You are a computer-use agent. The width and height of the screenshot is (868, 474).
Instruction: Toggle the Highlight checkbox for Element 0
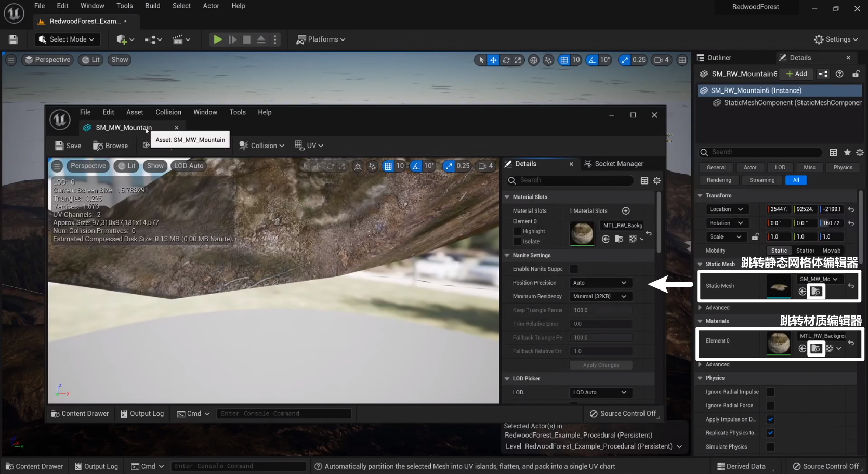(x=517, y=231)
